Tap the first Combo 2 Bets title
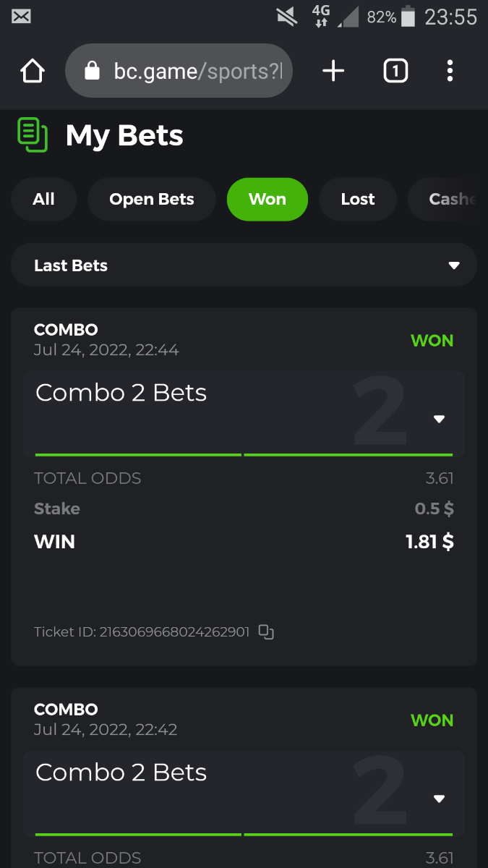488x868 pixels. (x=121, y=393)
